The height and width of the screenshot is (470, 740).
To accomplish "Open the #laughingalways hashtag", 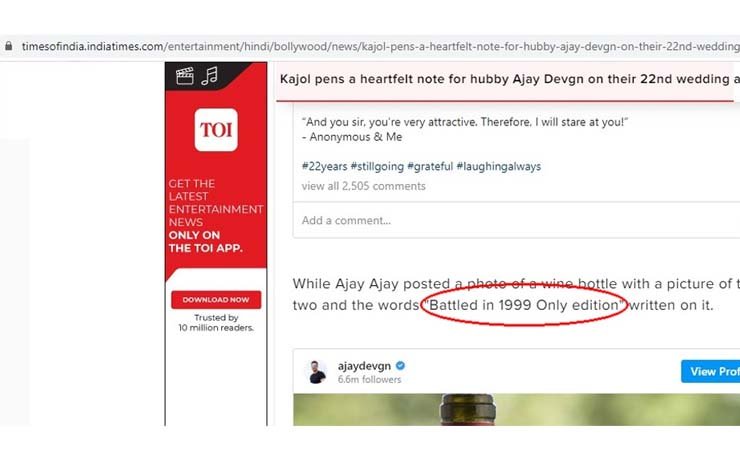I will 498,167.
